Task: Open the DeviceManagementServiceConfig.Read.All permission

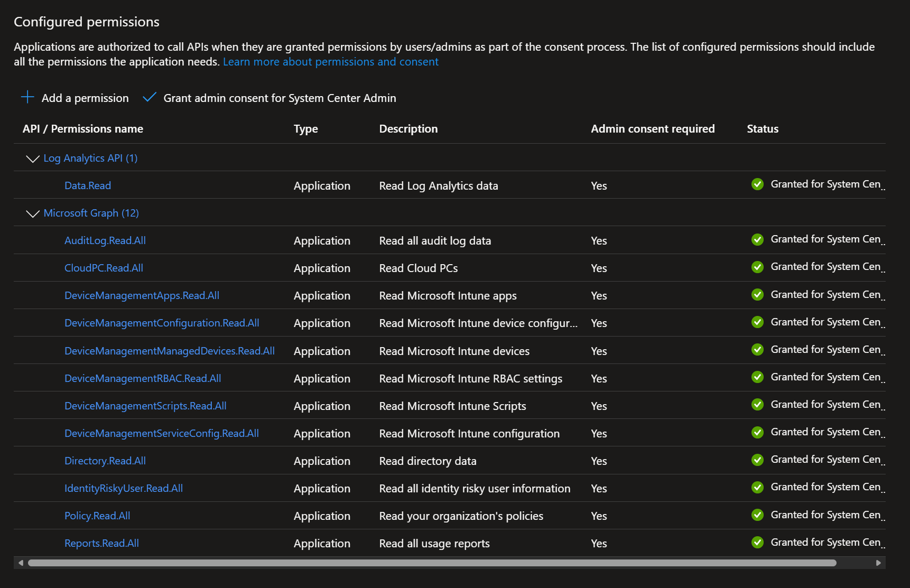Action: pos(162,433)
